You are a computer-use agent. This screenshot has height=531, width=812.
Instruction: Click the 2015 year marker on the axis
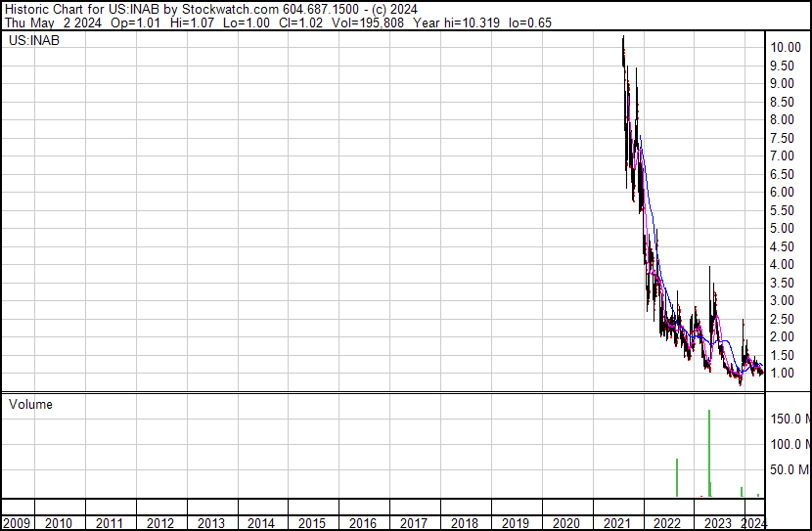coord(312,523)
